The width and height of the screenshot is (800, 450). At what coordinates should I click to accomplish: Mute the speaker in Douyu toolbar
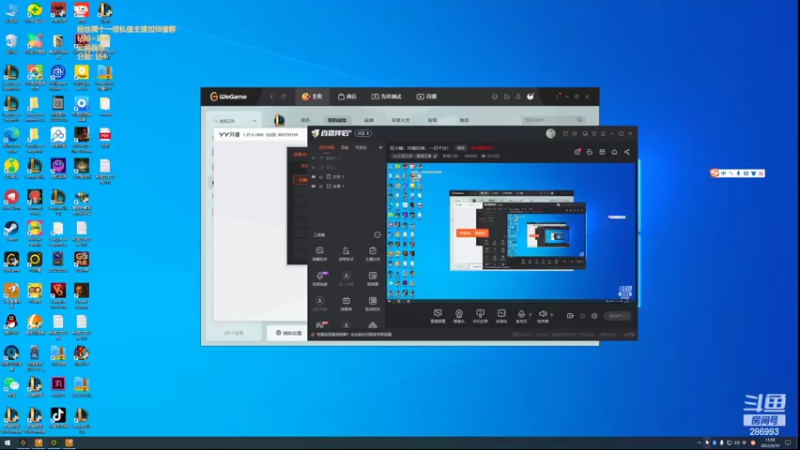[x=543, y=315]
